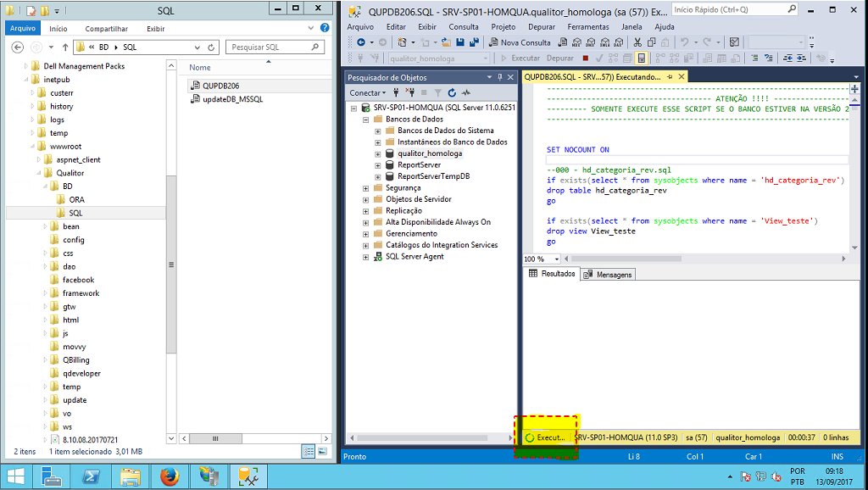
Task: Click connect plug icon in Object Explorer
Action: point(396,92)
